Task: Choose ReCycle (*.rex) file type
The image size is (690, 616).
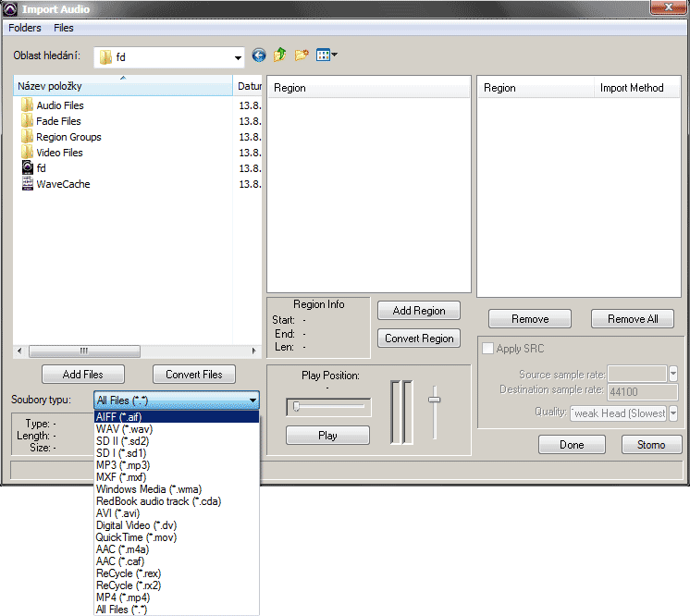Action: tap(177, 573)
